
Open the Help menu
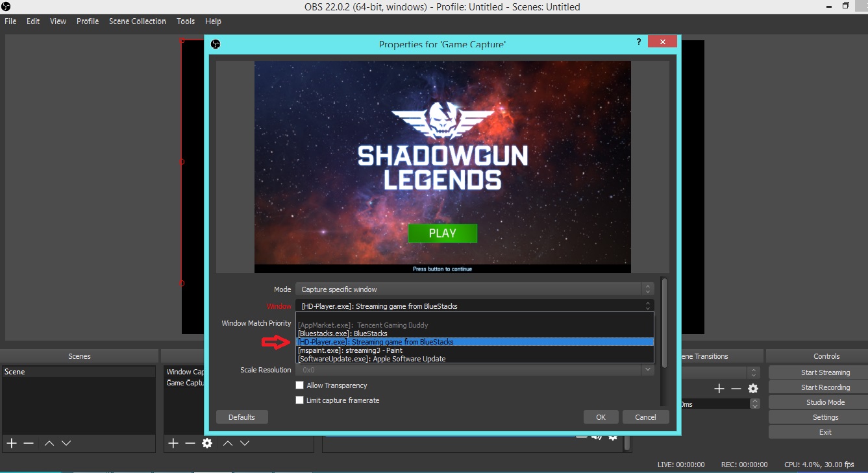213,21
